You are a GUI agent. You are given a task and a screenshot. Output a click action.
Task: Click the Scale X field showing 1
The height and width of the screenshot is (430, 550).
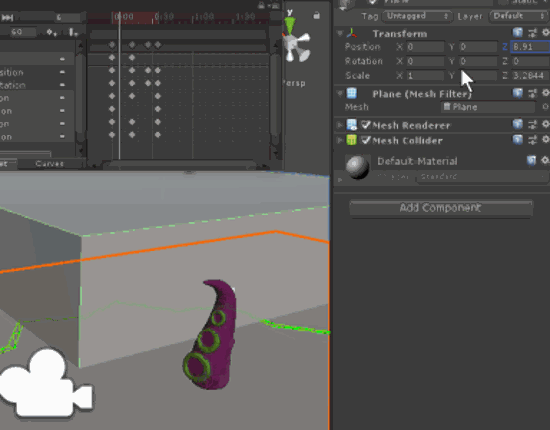(x=425, y=75)
